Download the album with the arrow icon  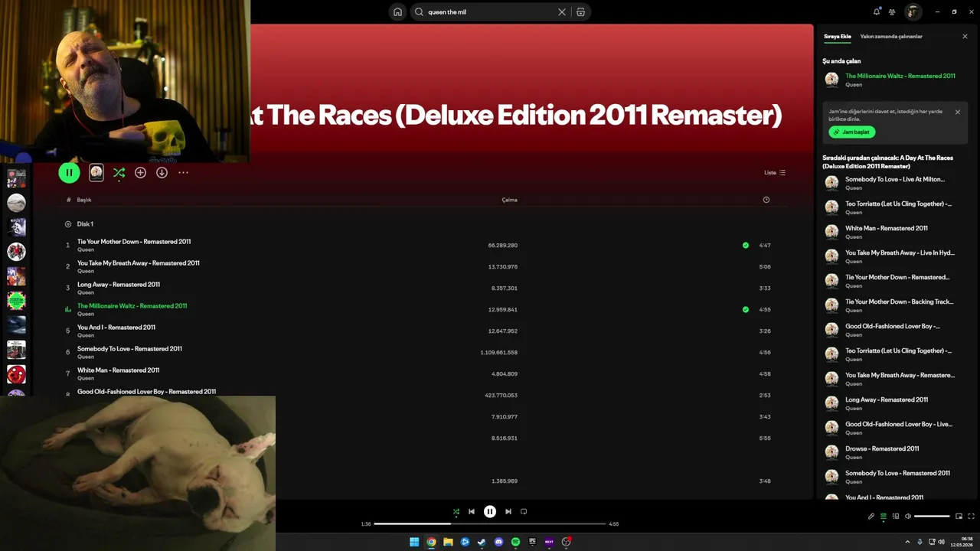(x=162, y=172)
